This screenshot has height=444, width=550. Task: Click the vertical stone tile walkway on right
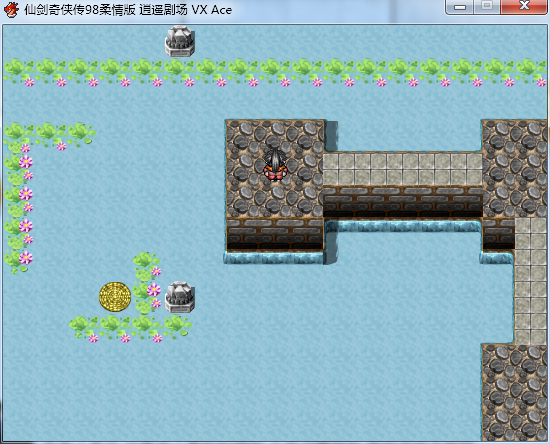(x=530, y=281)
